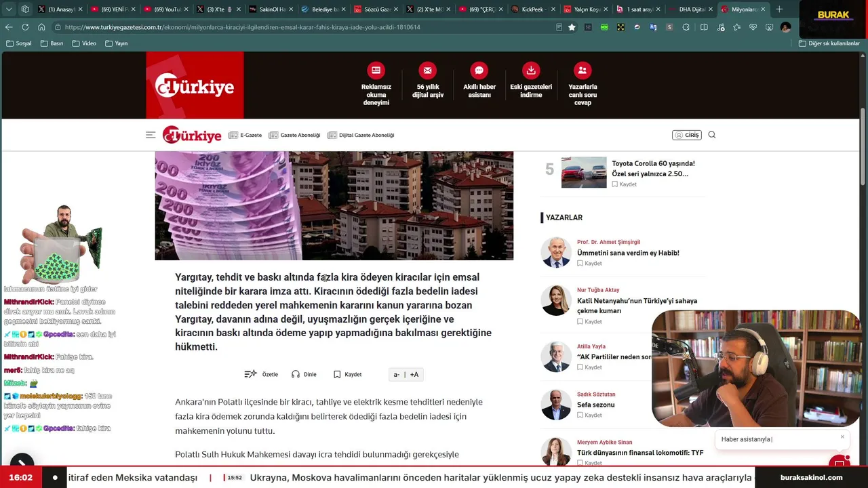
Task: Increase article font size with +A
Action: click(x=414, y=374)
